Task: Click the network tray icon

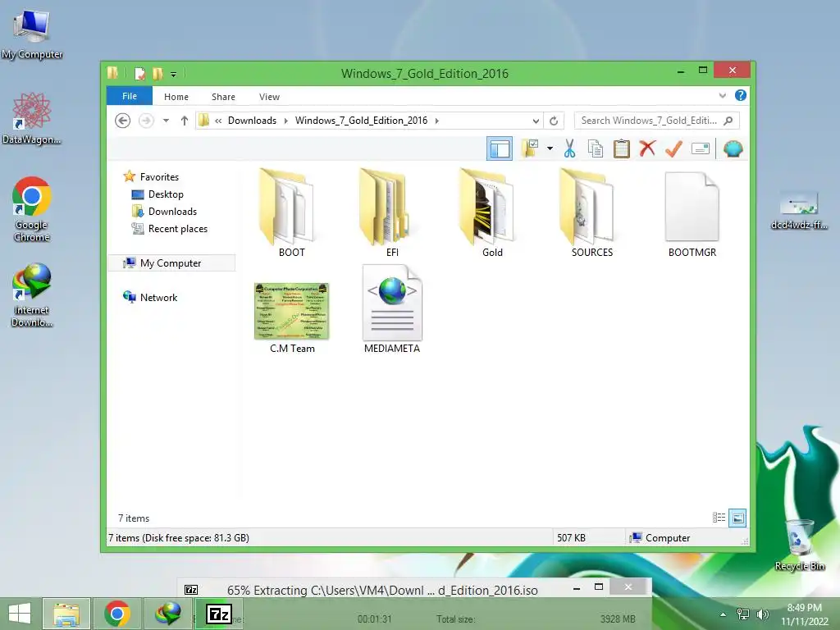Action: click(743, 614)
